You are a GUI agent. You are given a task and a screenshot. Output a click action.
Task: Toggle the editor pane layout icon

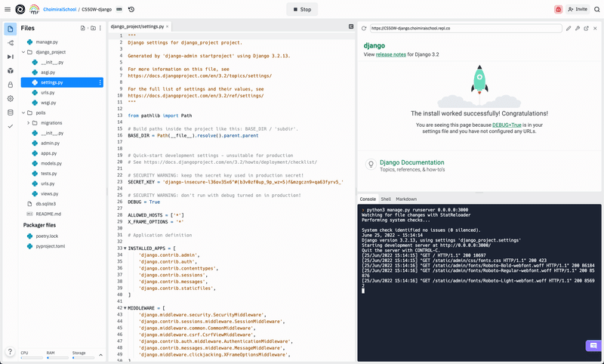tap(351, 26)
